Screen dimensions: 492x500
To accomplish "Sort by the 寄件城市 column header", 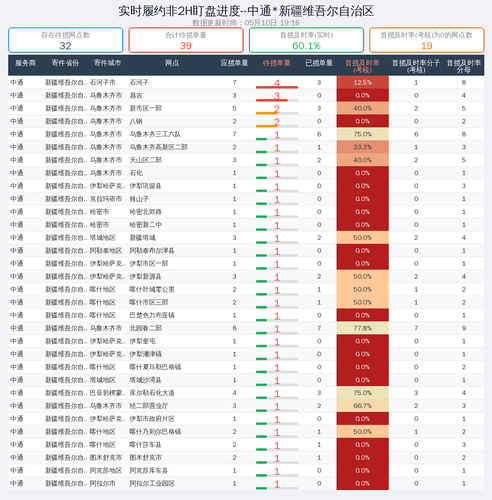I will [x=107, y=63].
